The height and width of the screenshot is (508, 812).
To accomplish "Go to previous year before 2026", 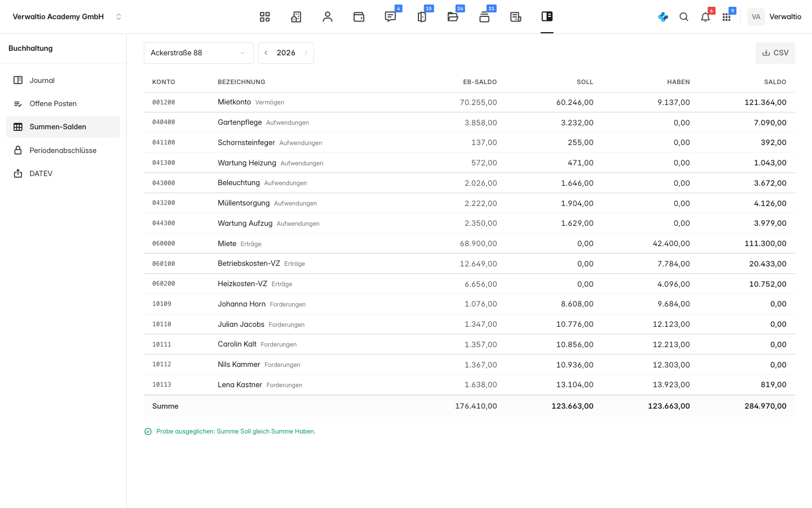I will click(x=266, y=53).
